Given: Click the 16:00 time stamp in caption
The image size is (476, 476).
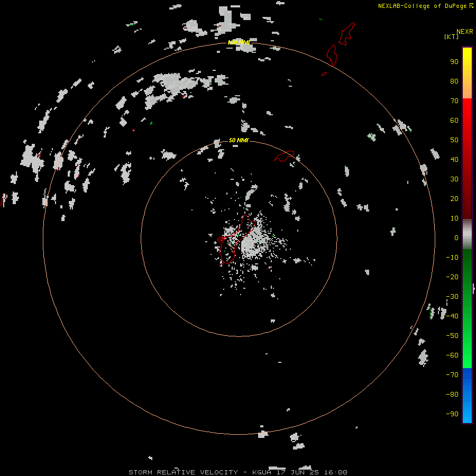Looking at the screenshot, I should [x=335, y=472].
